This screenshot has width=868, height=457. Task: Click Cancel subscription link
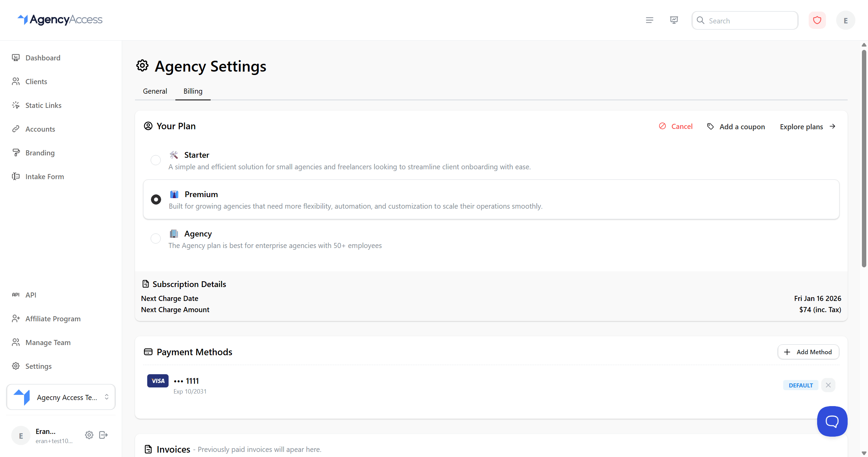pyautogui.click(x=675, y=126)
